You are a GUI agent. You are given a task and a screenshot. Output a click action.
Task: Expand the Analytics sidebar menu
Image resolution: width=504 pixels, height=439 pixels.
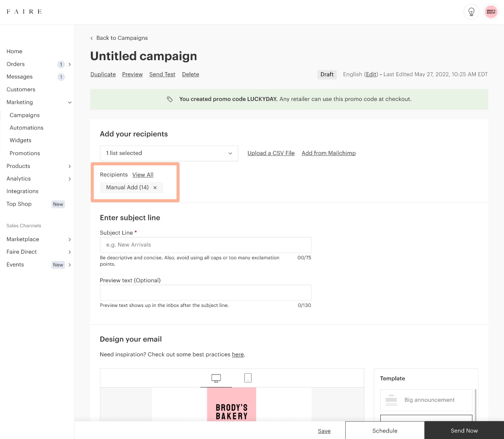(70, 179)
